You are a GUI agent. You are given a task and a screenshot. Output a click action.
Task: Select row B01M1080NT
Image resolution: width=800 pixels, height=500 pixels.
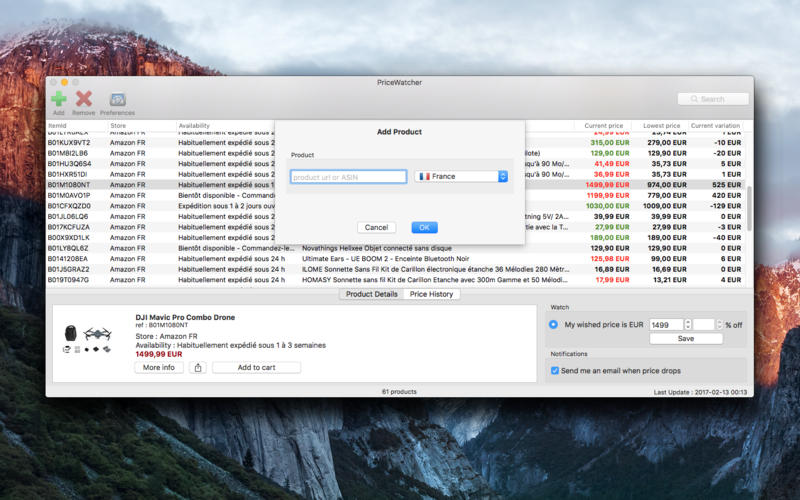395,185
